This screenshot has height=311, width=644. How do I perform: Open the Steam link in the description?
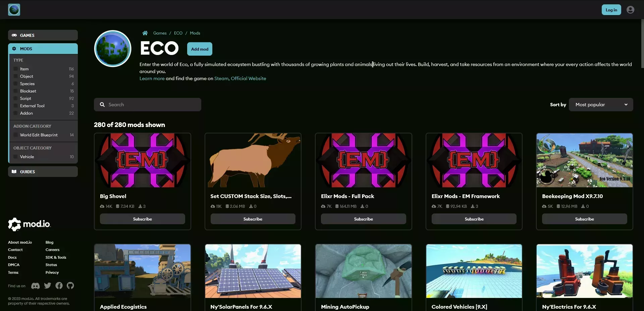221,78
